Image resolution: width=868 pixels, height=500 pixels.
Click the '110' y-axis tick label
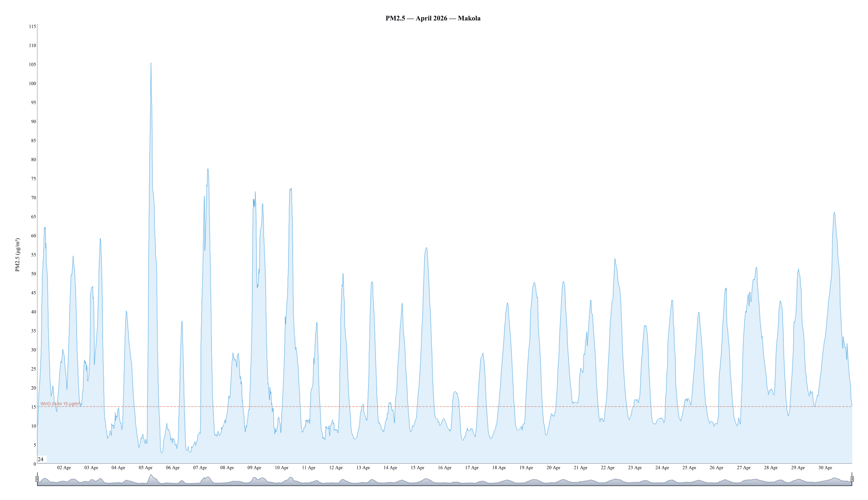click(32, 45)
